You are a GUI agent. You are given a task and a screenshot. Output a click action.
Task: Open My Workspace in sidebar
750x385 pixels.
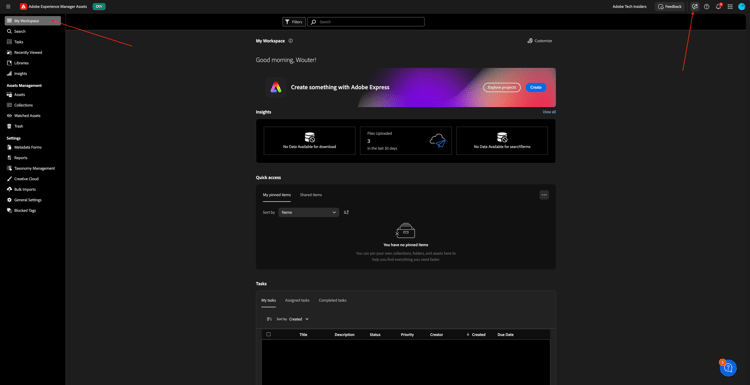click(x=33, y=21)
